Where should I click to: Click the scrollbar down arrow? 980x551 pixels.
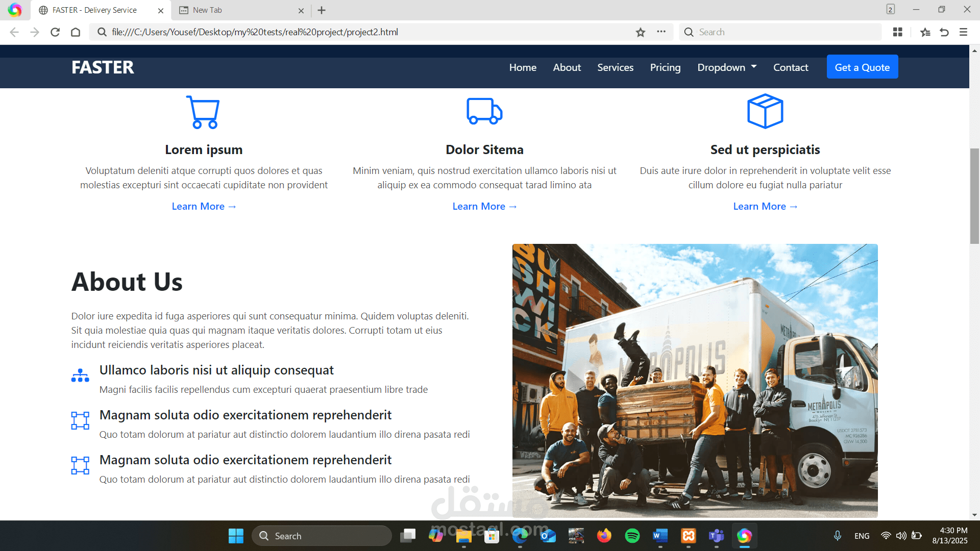pyautogui.click(x=974, y=515)
